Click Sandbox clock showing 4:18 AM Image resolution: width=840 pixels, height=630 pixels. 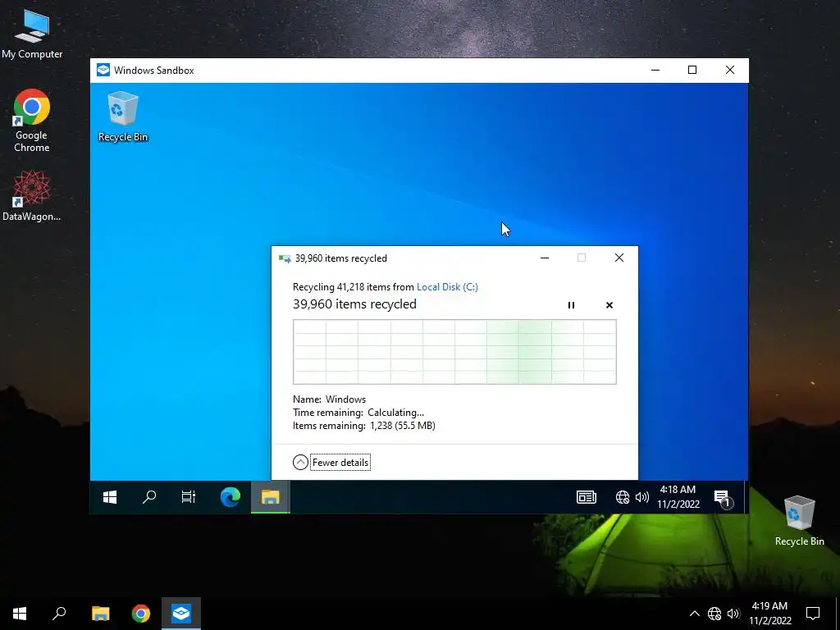coord(678,496)
